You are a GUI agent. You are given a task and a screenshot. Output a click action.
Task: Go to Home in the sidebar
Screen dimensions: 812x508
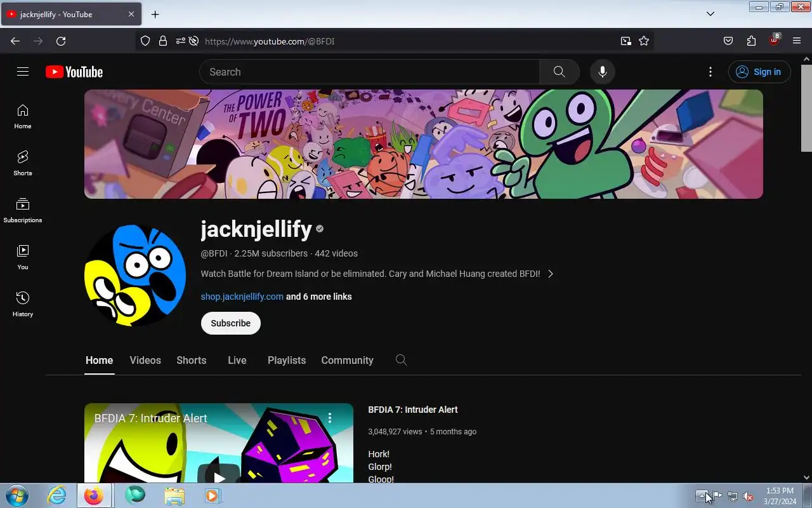tap(23, 117)
